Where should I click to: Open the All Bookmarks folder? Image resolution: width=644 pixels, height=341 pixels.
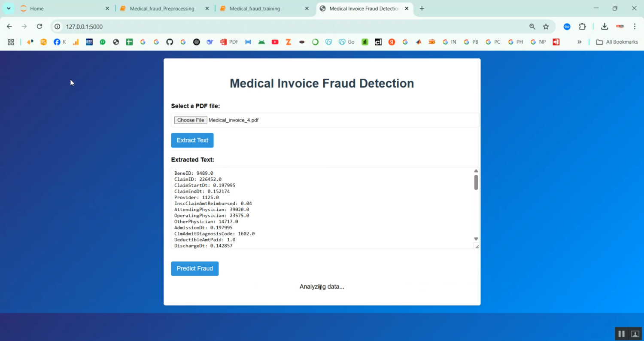(617, 42)
